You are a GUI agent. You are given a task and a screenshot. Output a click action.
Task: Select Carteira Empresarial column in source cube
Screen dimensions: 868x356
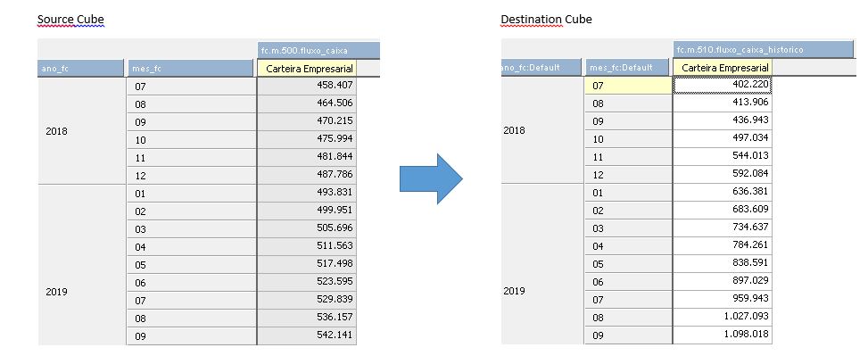pos(307,69)
